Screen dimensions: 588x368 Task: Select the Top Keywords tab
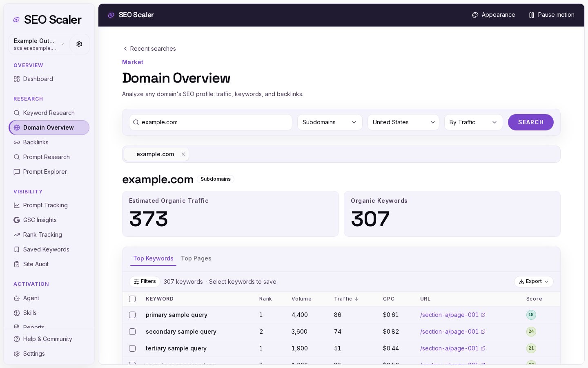[153, 258]
